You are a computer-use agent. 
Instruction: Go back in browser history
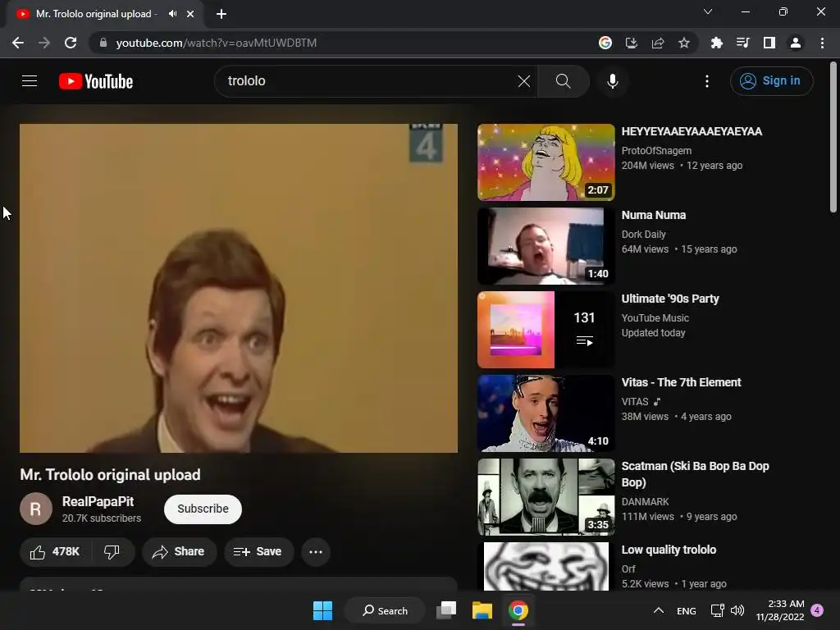pos(18,43)
